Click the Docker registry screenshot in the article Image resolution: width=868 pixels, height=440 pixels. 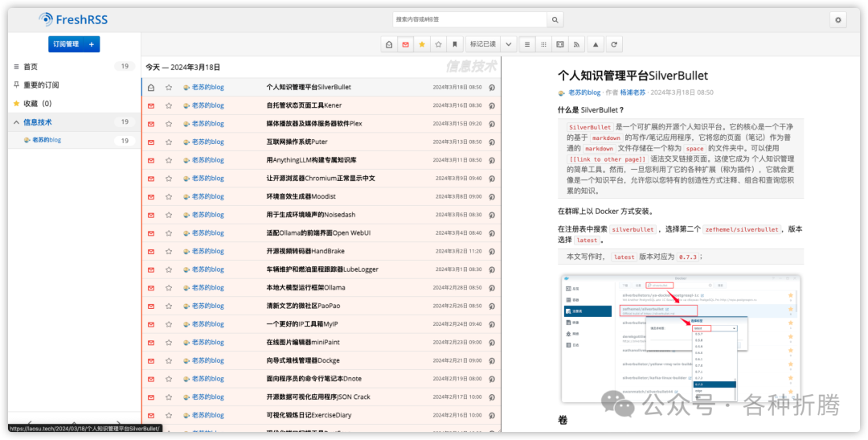click(681, 338)
